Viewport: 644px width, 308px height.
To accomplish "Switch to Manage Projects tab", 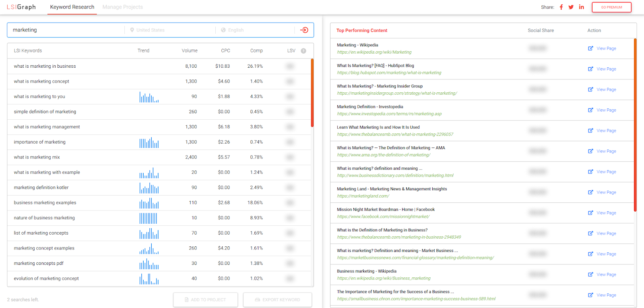I will tap(123, 7).
